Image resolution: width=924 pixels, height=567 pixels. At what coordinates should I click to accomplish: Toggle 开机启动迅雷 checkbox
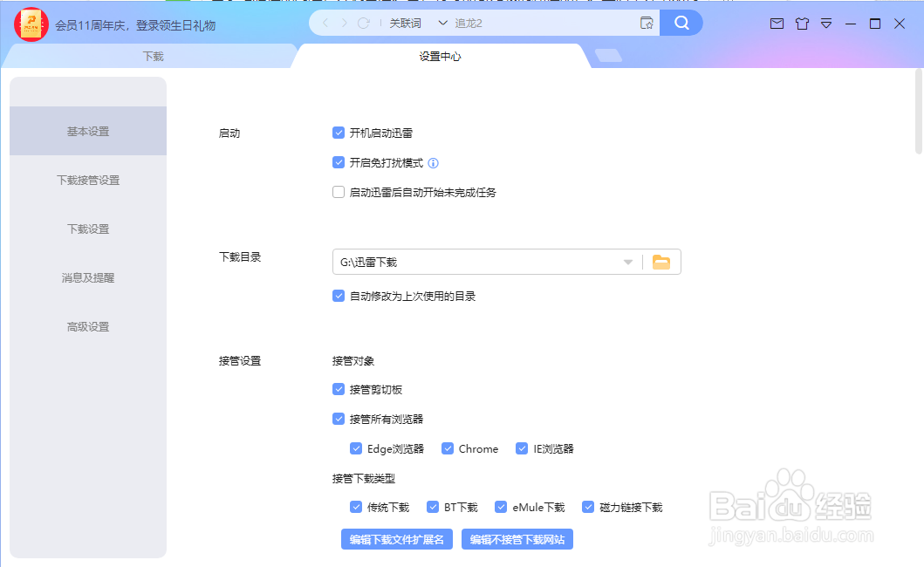click(339, 133)
